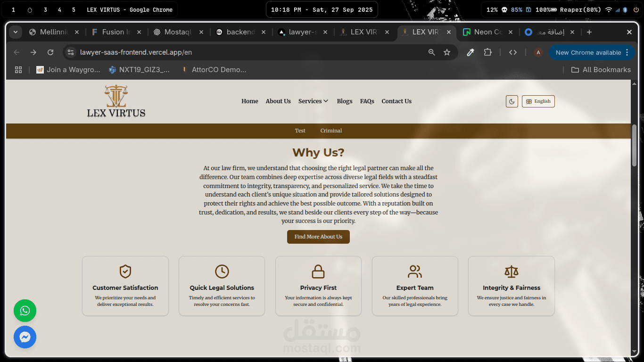Go to Home in the site navigation

(250, 101)
